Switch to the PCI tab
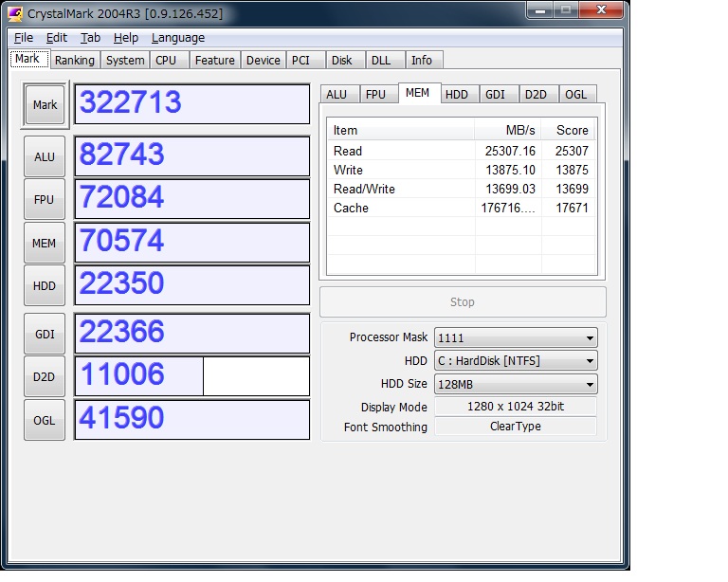The height and width of the screenshot is (582, 728). tap(304, 61)
